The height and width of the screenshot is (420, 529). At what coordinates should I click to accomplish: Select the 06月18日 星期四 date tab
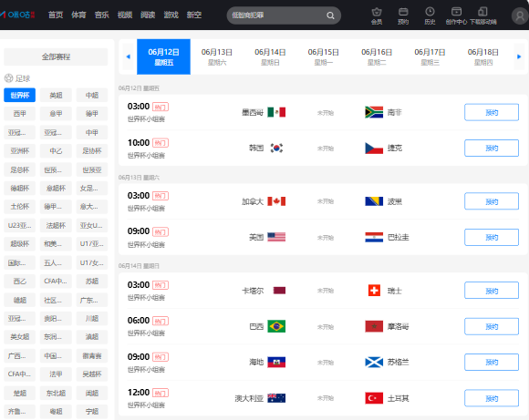[483, 56]
